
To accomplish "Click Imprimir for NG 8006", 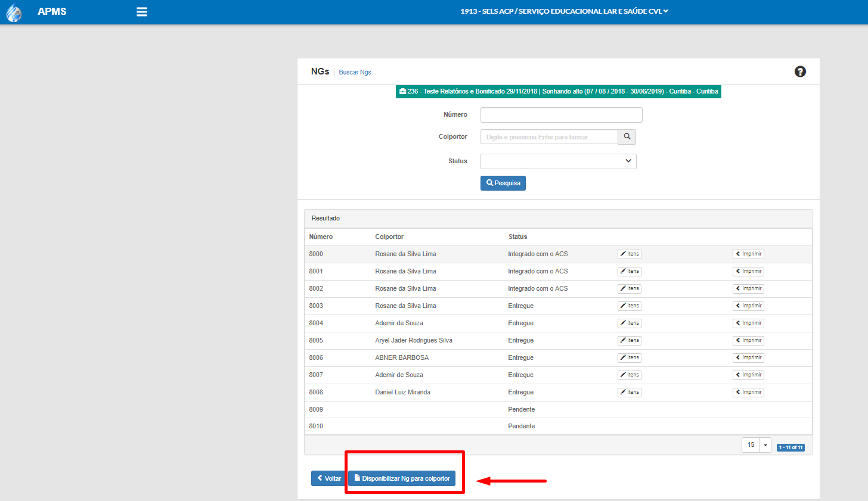I will coord(748,357).
